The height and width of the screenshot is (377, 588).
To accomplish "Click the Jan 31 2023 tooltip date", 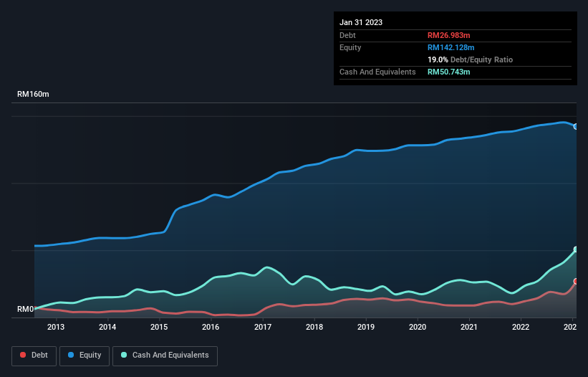I will tap(361, 22).
